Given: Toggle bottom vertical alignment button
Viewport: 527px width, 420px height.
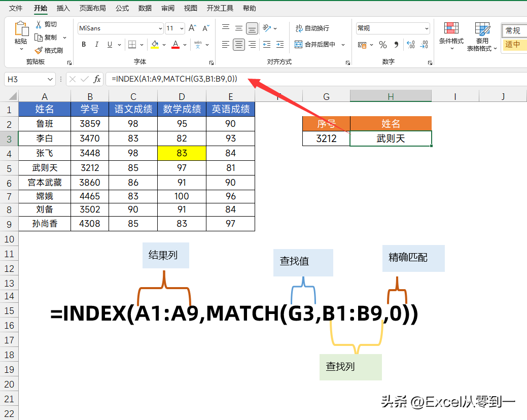Looking at the screenshot, I should tap(252, 28).
